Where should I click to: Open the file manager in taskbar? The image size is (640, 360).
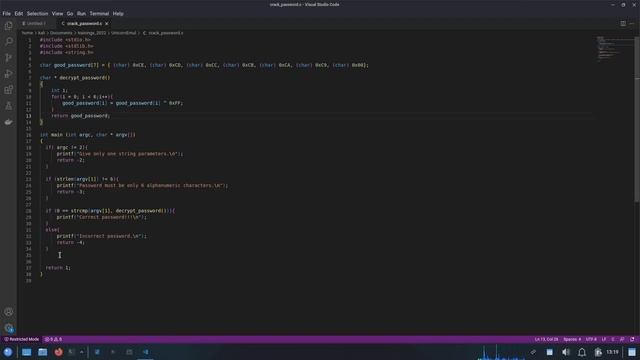tap(42, 352)
